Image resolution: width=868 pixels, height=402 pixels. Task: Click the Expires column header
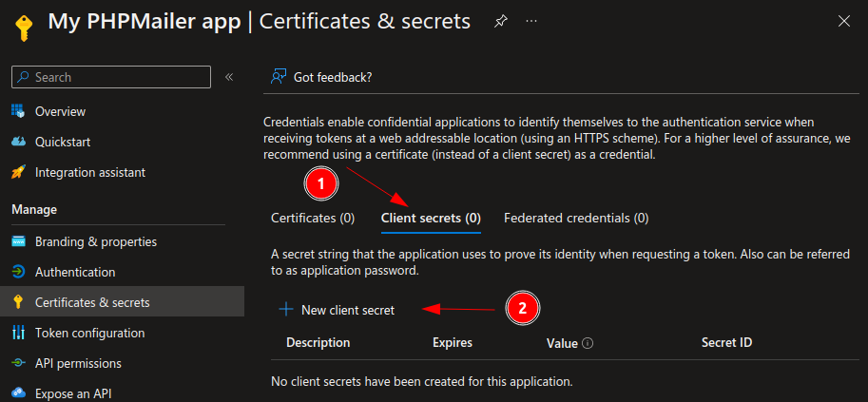click(x=453, y=343)
